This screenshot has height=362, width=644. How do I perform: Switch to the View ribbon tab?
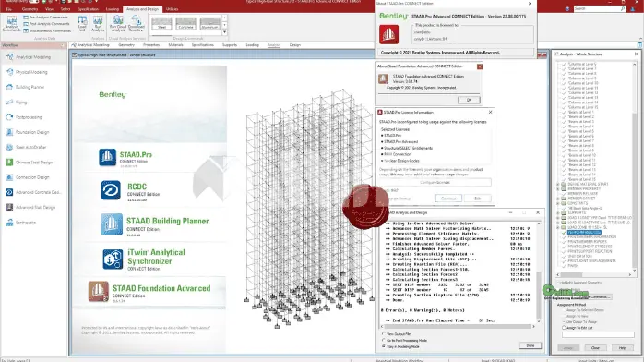pos(49,9)
